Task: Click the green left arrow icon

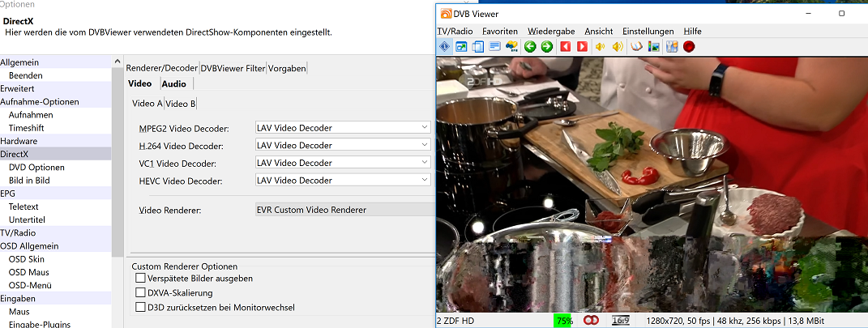Action: (530, 47)
